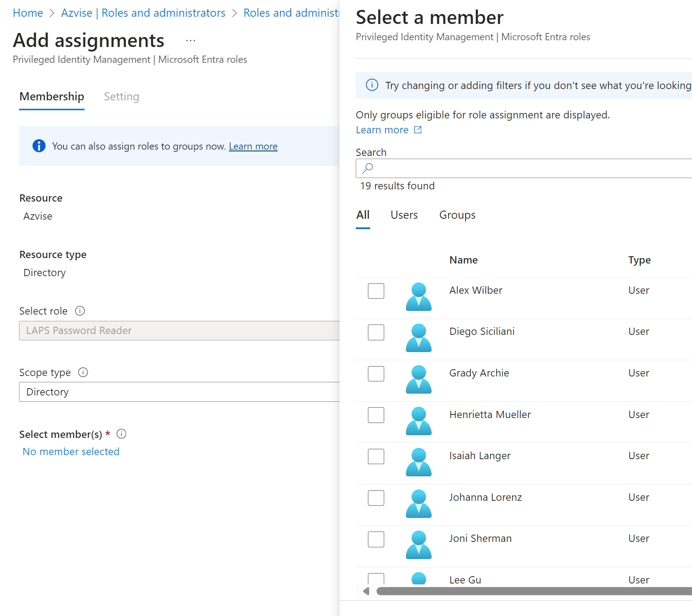The image size is (692, 616).
Task: Click the info icon beside Scope type
Action: click(83, 372)
